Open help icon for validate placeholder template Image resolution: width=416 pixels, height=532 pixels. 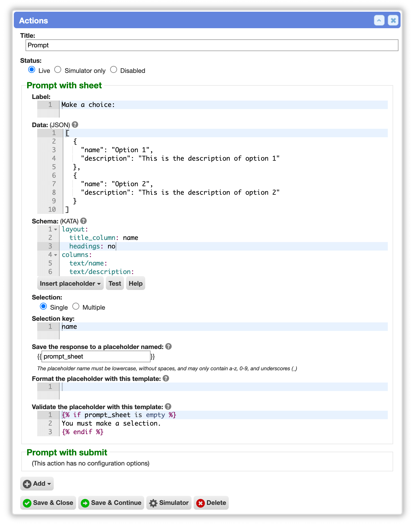pyautogui.click(x=168, y=406)
